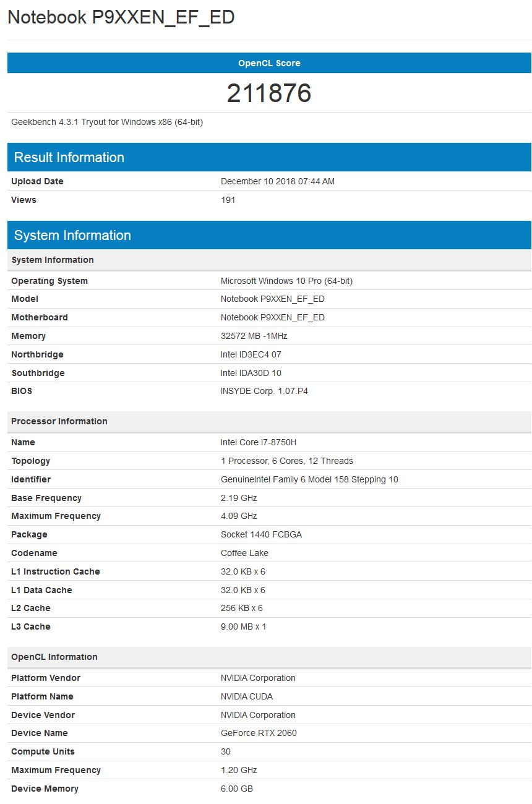
Task: Click the Southbridge label
Action: pos(38,373)
